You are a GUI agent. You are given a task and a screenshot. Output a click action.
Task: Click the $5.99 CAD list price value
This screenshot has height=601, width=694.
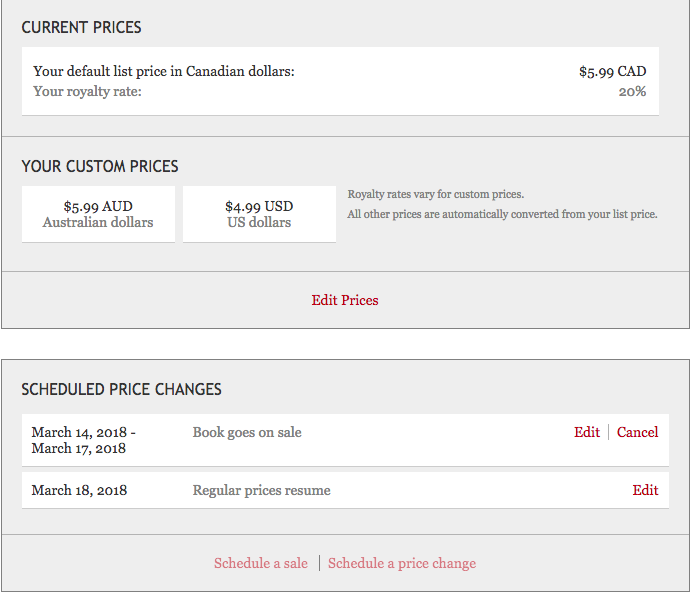[612, 72]
